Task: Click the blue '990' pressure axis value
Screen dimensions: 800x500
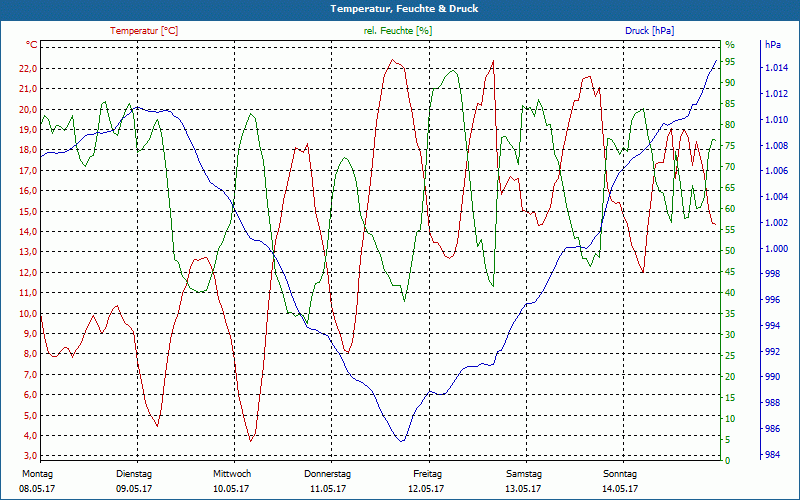Action: (x=772, y=377)
